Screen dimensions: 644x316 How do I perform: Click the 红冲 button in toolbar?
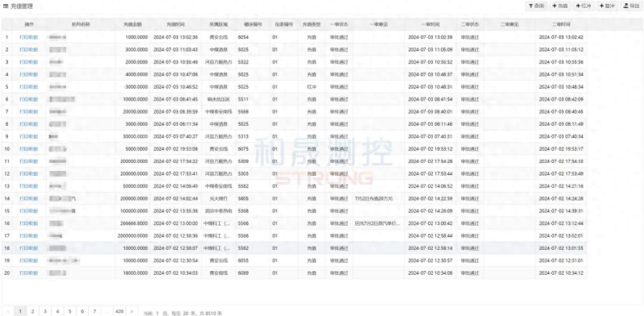tap(583, 6)
